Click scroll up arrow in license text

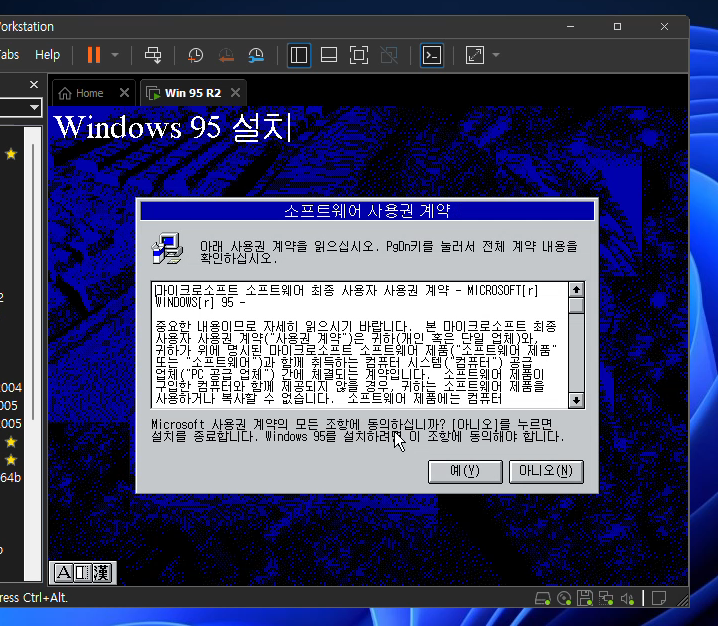point(576,289)
